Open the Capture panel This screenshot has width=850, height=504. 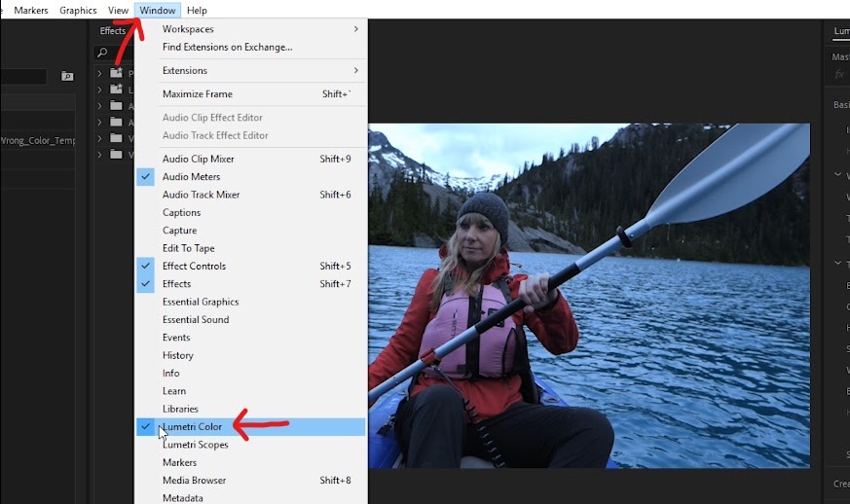click(x=251, y=231)
